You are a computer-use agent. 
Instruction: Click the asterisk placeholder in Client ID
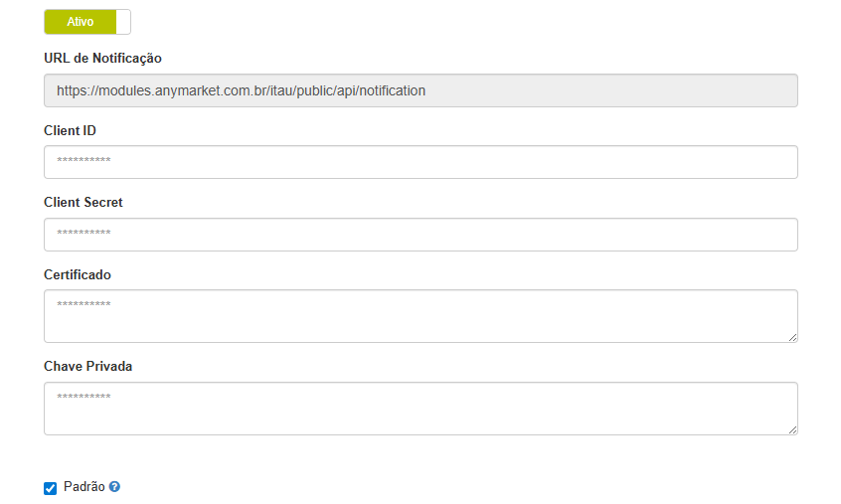[x=84, y=162]
